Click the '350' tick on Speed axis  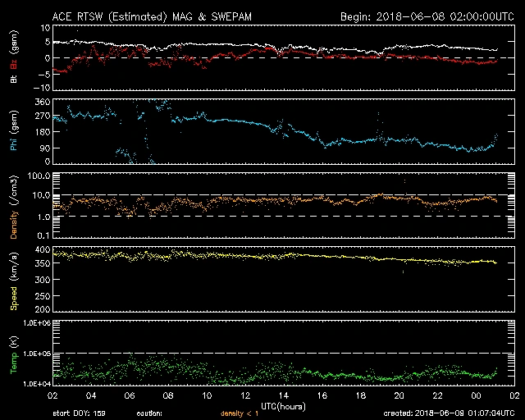(x=43, y=263)
